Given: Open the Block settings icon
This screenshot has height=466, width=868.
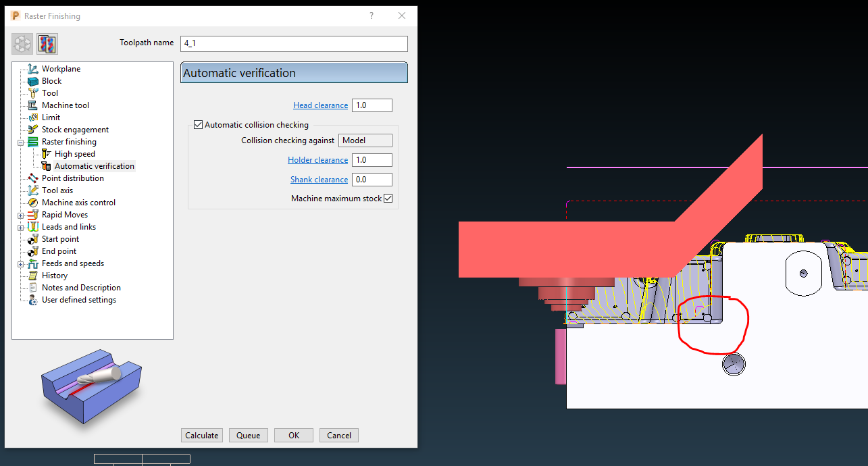Looking at the screenshot, I should pyautogui.click(x=32, y=80).
